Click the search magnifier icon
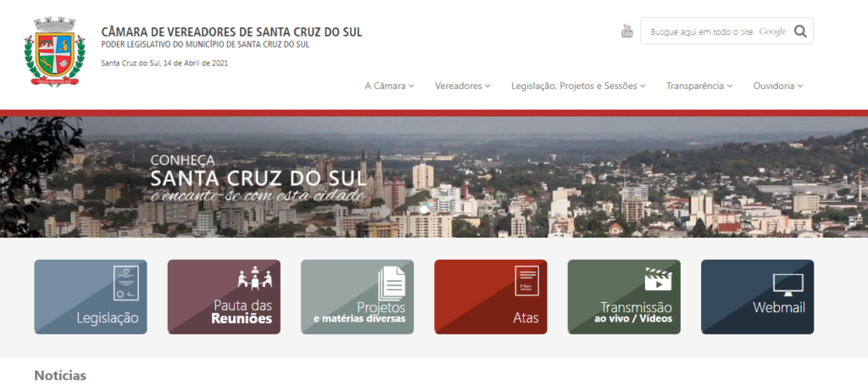The width and height of the screenshot is (868, 387). click(x=799, y=31)
